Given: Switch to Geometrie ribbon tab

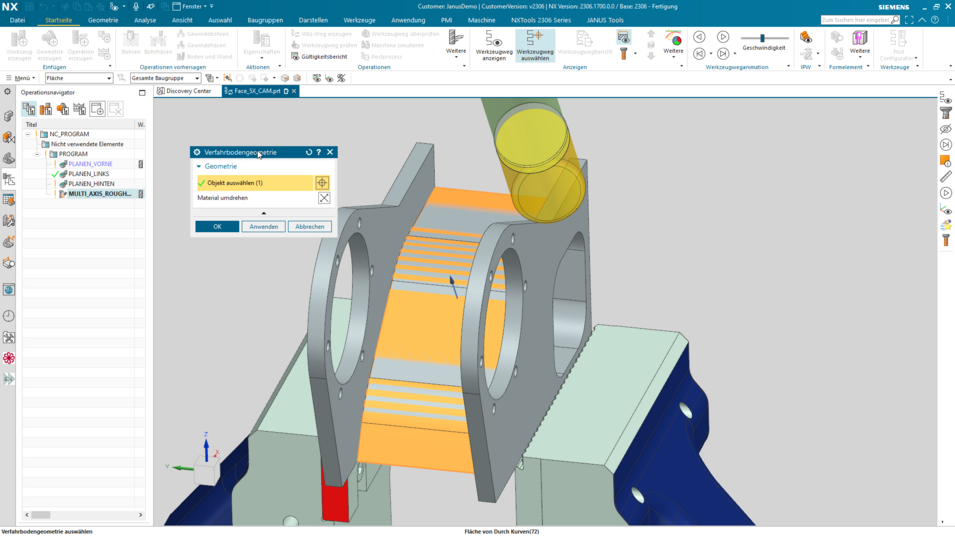Looking at the screenshot, I should click(x=103, y=20).
